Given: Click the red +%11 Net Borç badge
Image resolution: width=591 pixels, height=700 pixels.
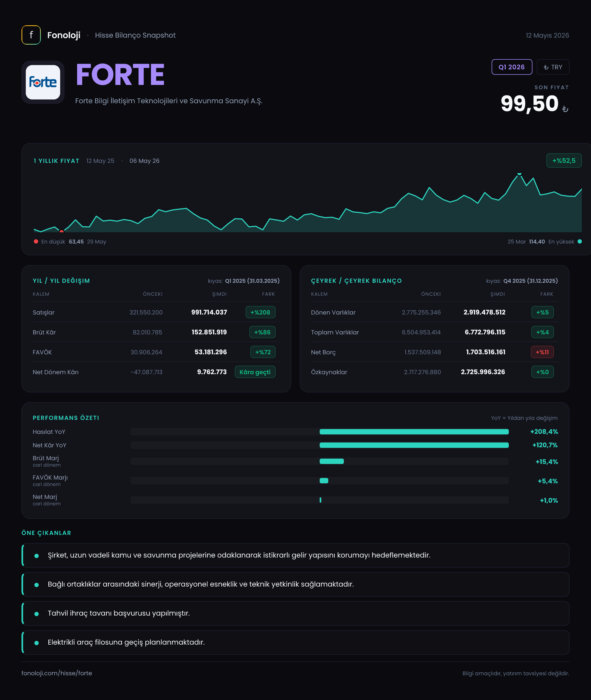Looking at the screenshot, I should coord(542,352).
